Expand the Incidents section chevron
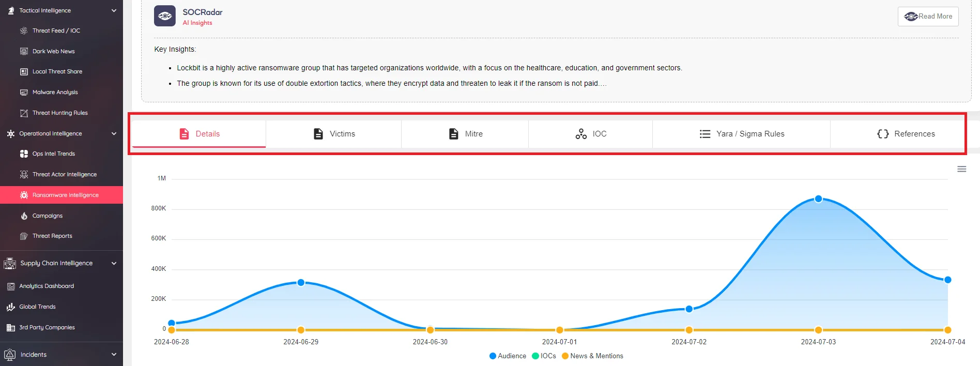The height and width of the screenshot is (366, 980). point(114,355)
